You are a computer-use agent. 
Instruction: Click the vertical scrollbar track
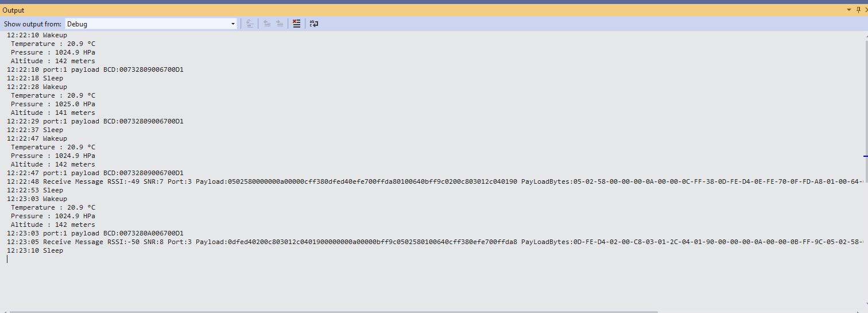click(865, 230)
